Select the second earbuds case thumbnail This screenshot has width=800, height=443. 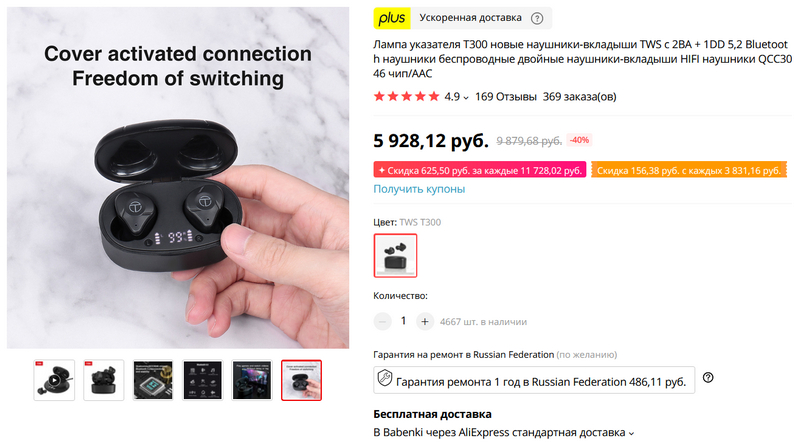point(104,380)
